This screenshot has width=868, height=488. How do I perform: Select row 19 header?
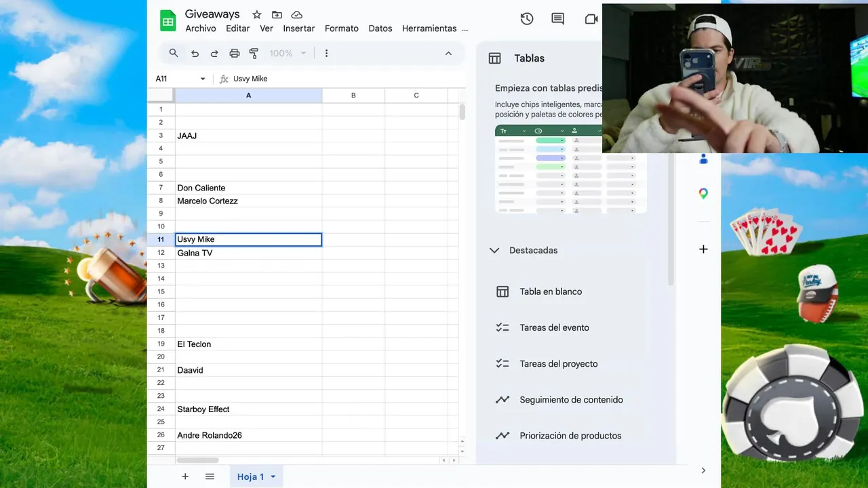pos(161,344)
